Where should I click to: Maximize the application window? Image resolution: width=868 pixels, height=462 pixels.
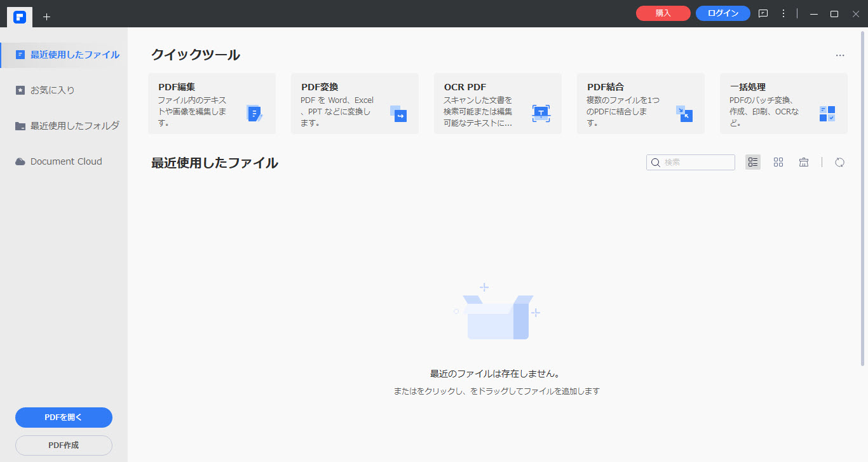pos(834,13)
